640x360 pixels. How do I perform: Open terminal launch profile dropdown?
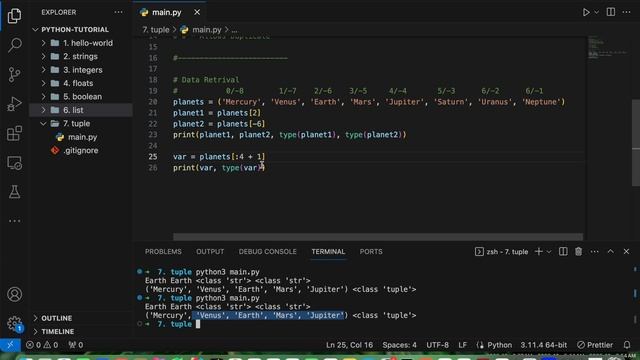coord(549,251)
